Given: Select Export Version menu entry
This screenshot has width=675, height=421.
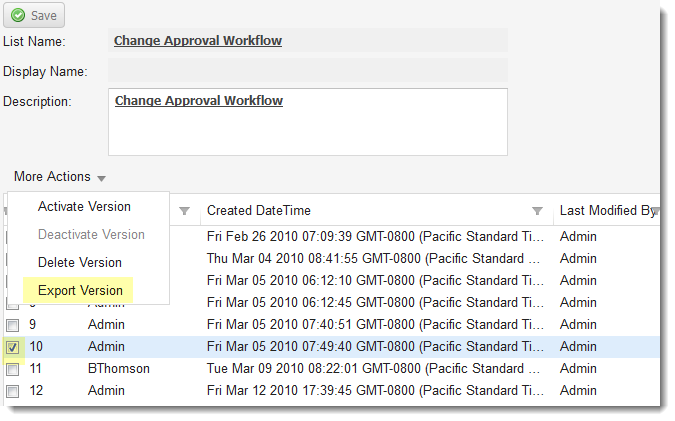Looking at the screenshot, I should 81,291.
